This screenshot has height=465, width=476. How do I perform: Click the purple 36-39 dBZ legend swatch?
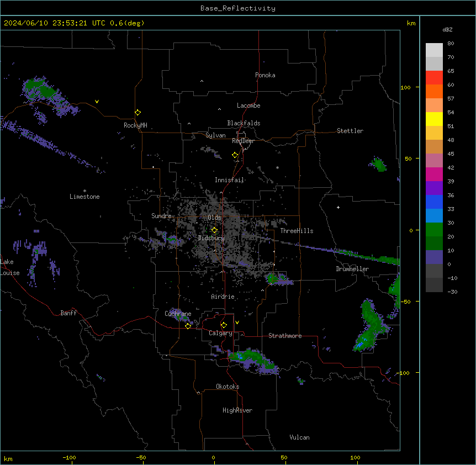point(434,188)
